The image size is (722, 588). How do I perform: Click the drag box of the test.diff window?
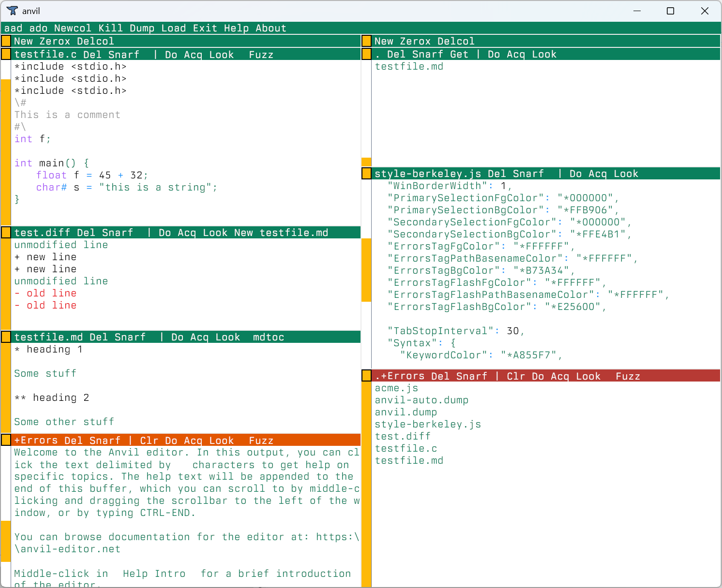[x=6, y=232]
